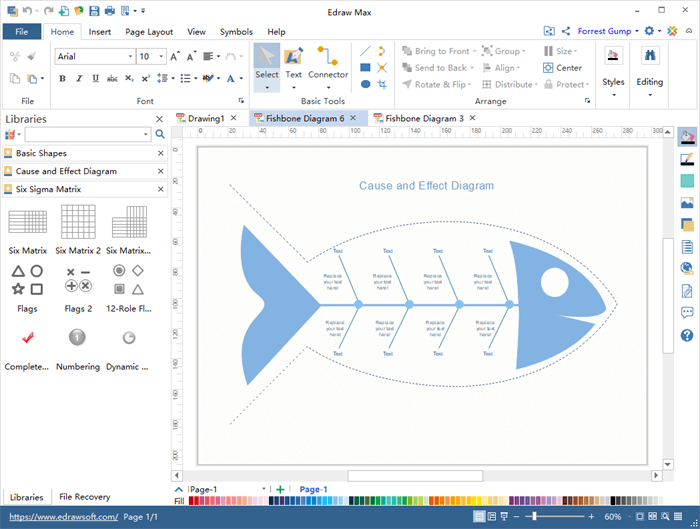Click the Print icon in quick access toolbar

click(x=109, y=11)
